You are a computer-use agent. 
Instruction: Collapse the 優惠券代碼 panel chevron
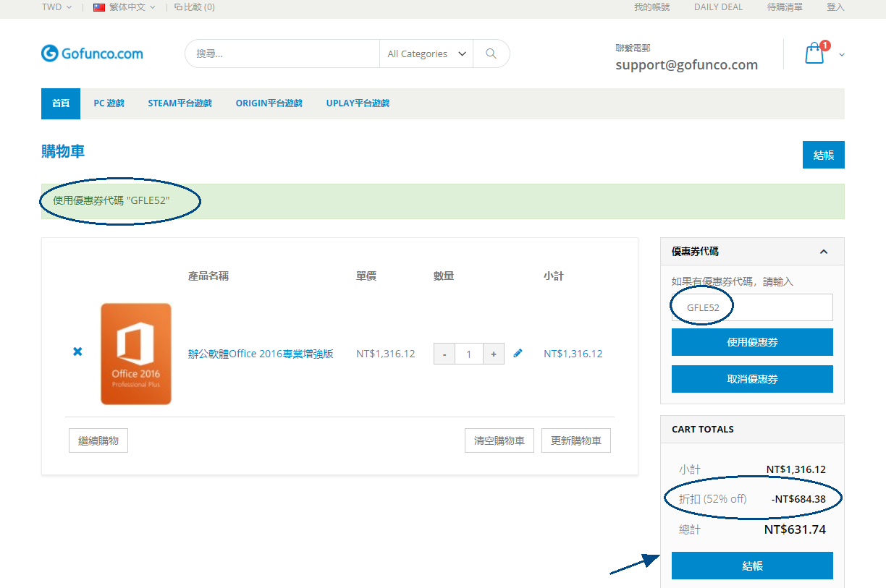coord(824,252)
